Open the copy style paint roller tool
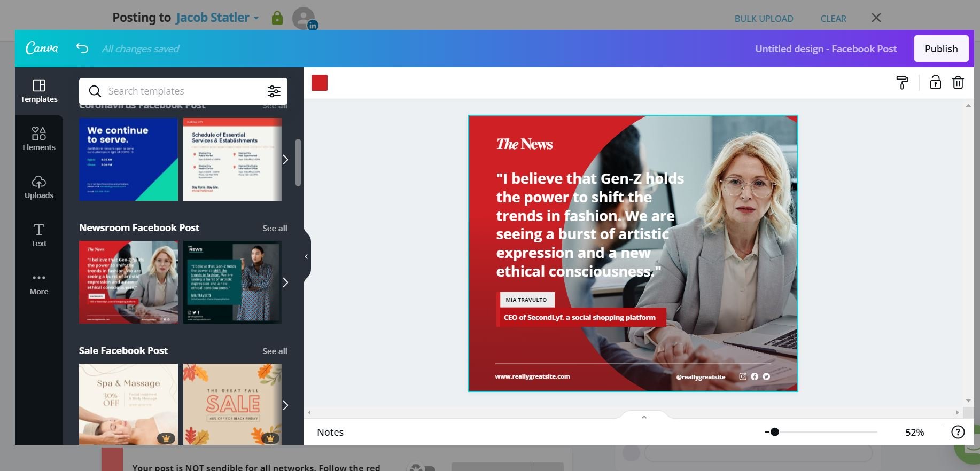This screenshot has height=471, width=980. coord(902,83)
